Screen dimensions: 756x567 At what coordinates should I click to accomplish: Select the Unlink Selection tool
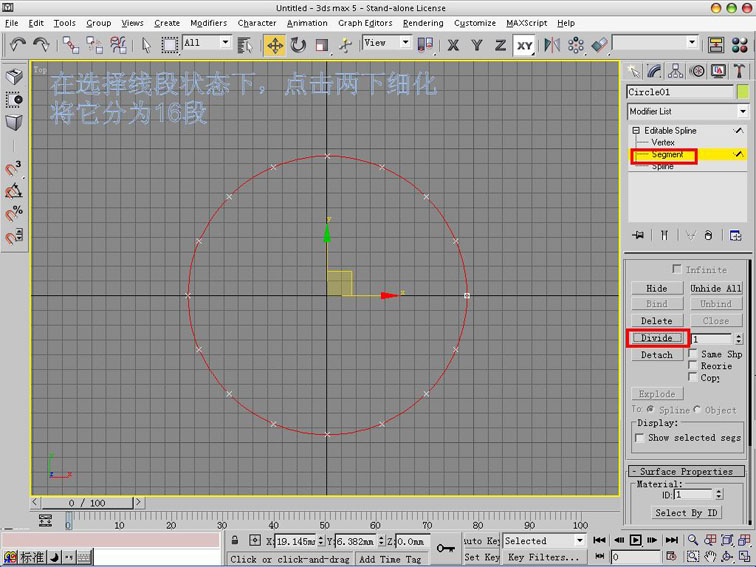[94, 46]
